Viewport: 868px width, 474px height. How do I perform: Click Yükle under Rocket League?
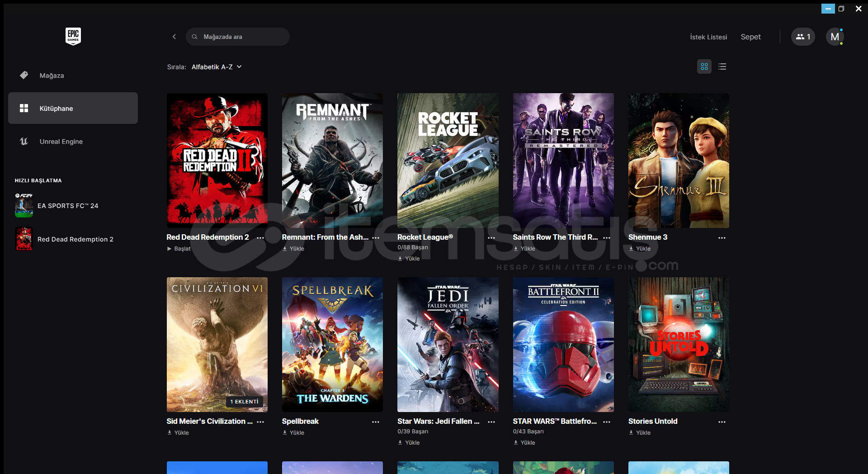tap(409, 259)
